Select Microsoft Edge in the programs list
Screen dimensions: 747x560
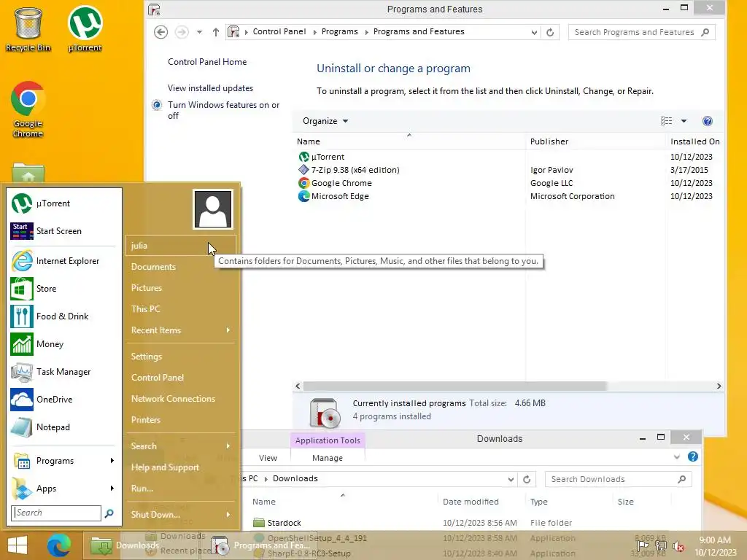point(340,196)
